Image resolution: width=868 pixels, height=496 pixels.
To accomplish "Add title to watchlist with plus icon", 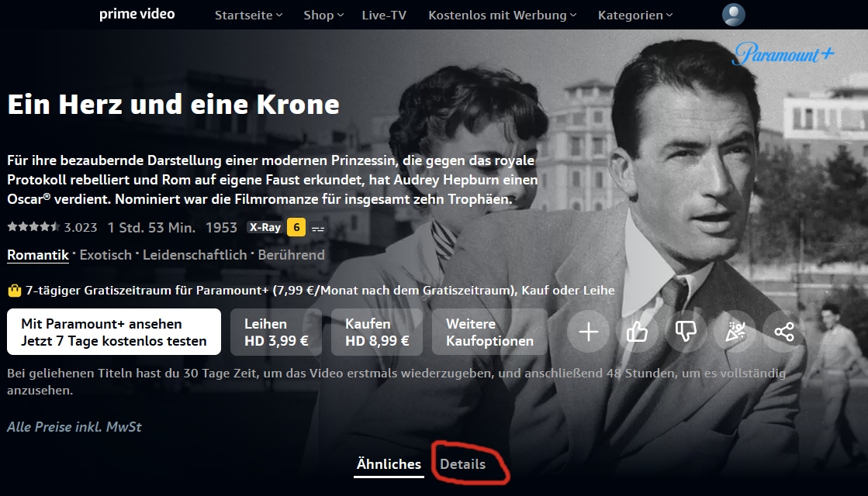I will coord(588,332).
